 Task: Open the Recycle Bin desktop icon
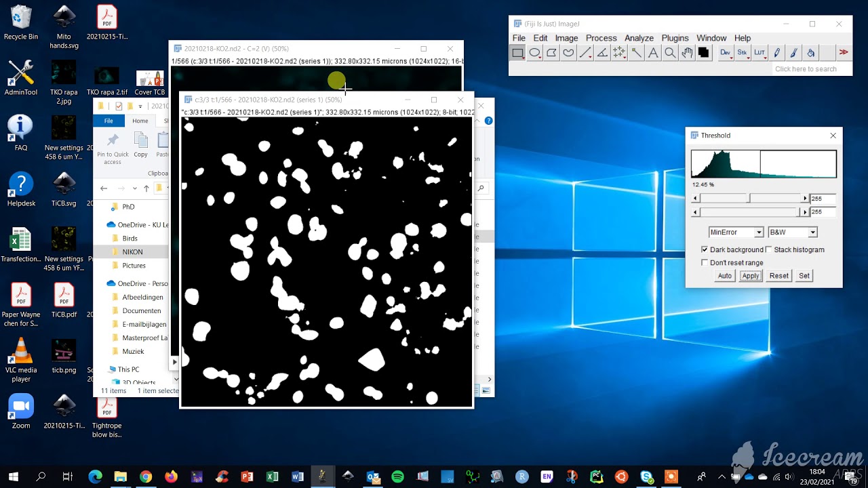21,23
